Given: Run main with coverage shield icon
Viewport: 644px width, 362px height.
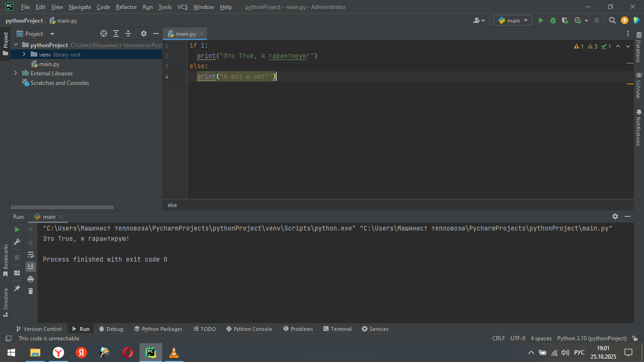Looking at the screenshot, I should point(565,20).
